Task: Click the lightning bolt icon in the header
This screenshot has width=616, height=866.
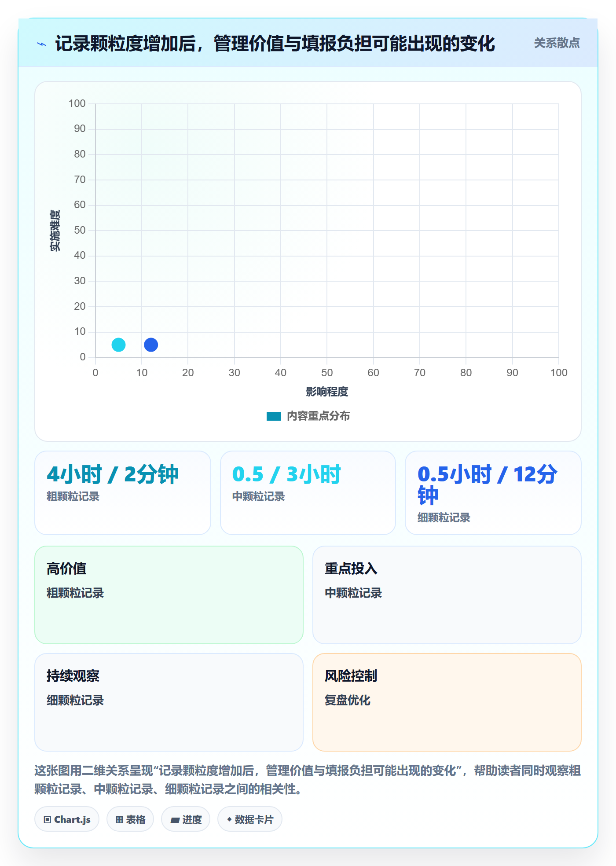Action: pyautogui.click(x=42, y=44)
